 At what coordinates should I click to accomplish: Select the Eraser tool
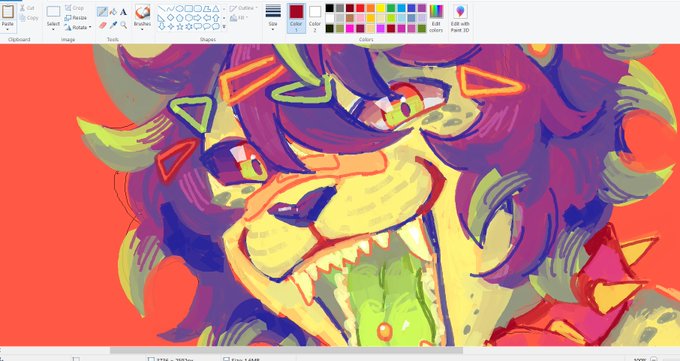tap(102, 25)
